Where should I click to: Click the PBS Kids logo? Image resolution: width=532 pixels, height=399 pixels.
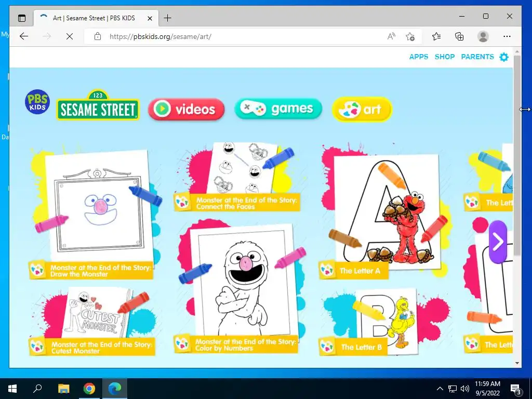(x=37, y=102)
